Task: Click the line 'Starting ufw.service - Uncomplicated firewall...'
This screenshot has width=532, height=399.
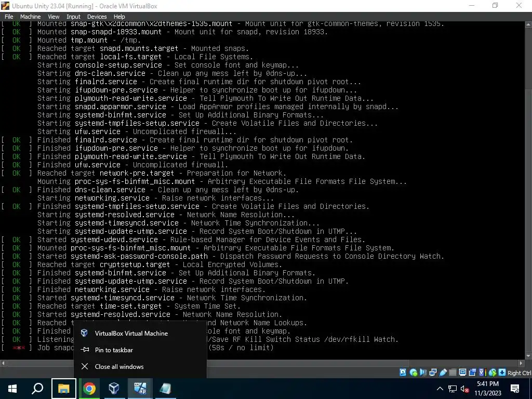Action: (137, 131)
